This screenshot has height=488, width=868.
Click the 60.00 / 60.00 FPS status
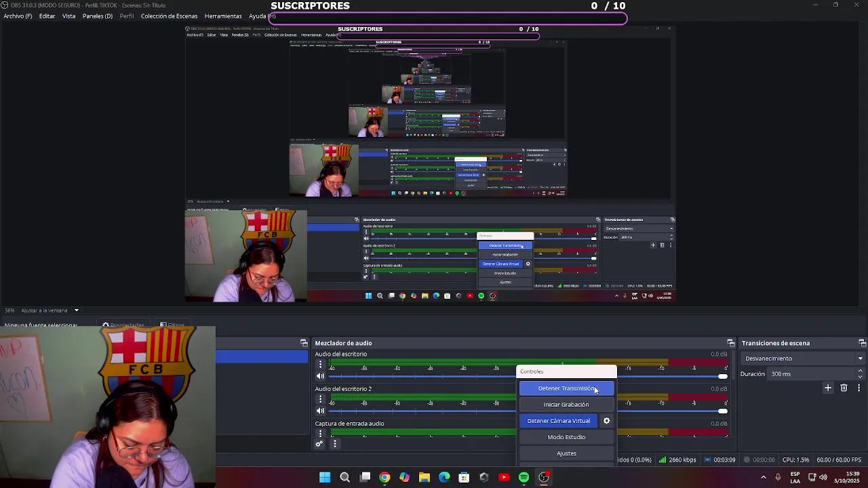[839, 460]
